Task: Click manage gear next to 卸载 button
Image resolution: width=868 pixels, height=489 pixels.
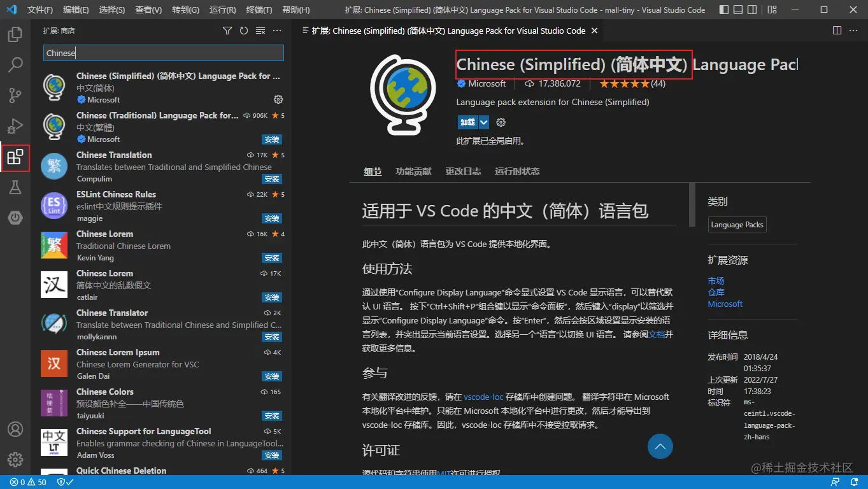Action: click(501, 122)
